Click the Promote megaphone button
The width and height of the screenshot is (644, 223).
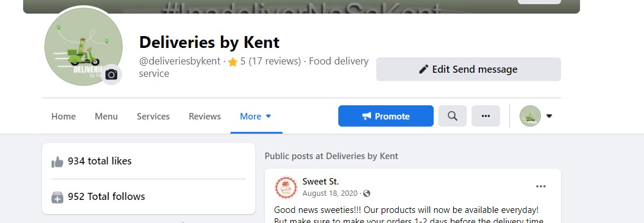[x=386, y=116]
